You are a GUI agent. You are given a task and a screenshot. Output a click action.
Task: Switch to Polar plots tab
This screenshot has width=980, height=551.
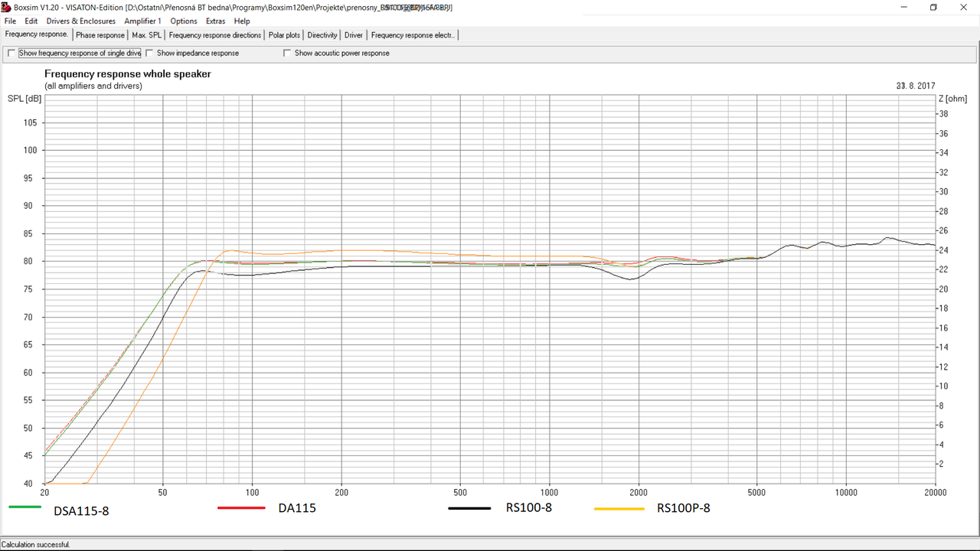pos(285,35)
